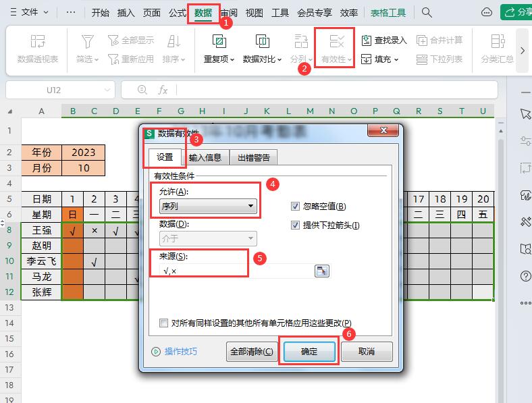Click the cloud sync icon

tap(487, 13)
